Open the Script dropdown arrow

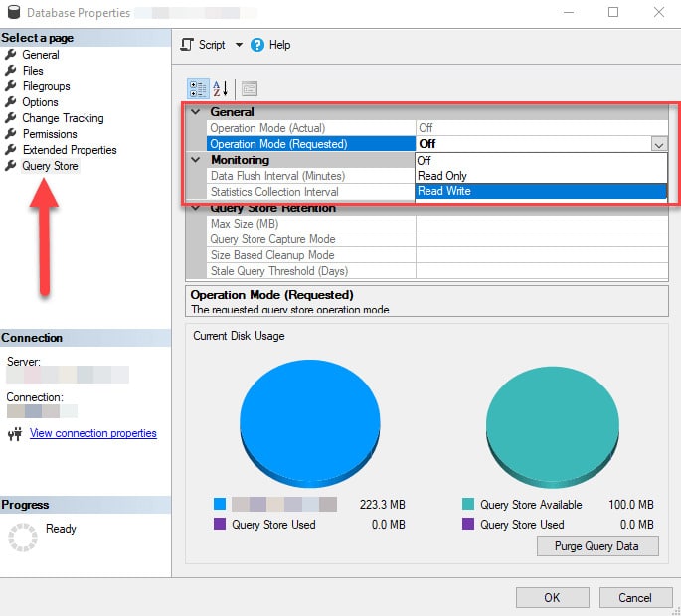pos(239,45)
